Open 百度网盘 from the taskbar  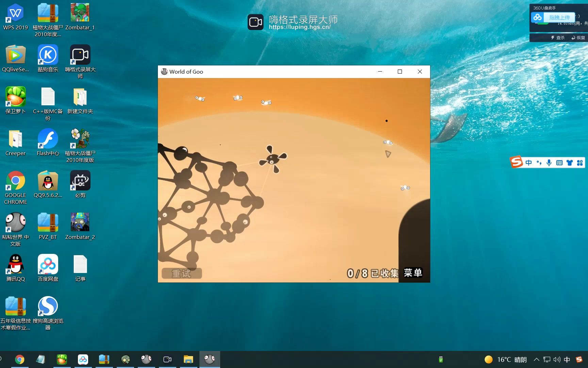coord(83,359)
